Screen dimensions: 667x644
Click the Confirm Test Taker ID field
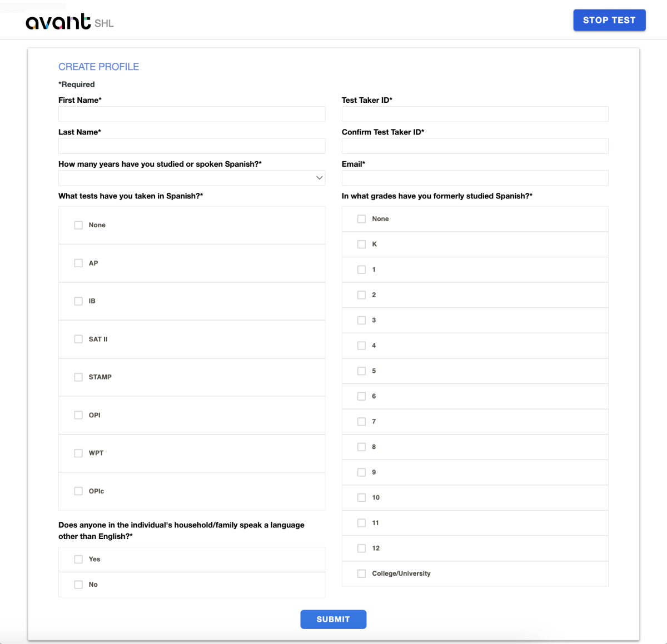pos(475,146)
